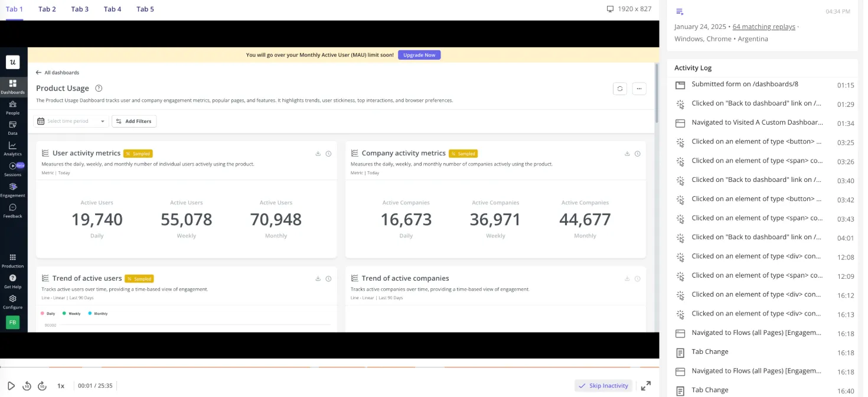Open the 64 matching replays link
868x397 pixels.
pos(763,27)
